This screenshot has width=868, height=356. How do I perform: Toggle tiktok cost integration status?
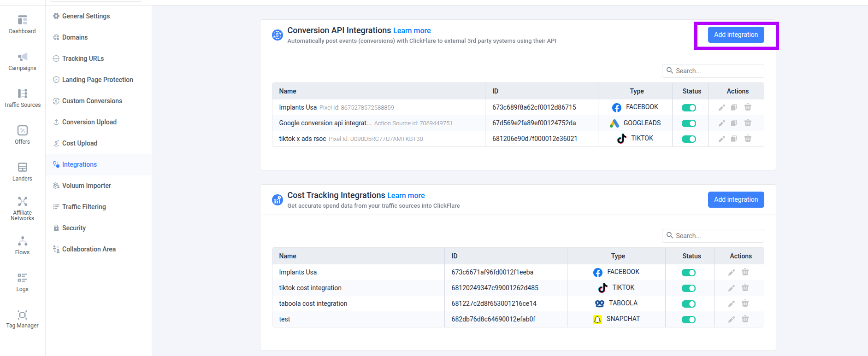[x=689, y=288]
